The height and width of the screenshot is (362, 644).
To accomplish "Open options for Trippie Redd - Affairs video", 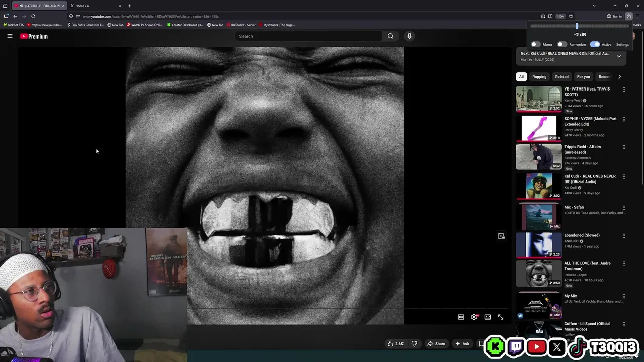I will point(624,147).
